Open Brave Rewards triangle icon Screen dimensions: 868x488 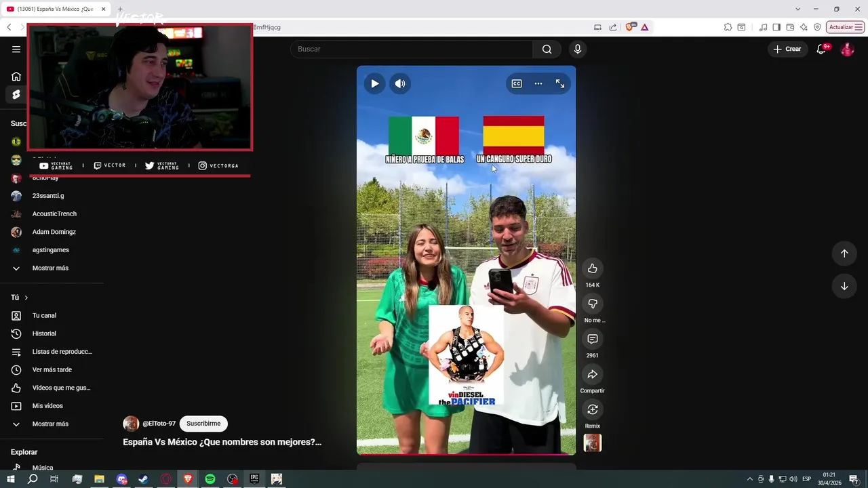point(644,27)
